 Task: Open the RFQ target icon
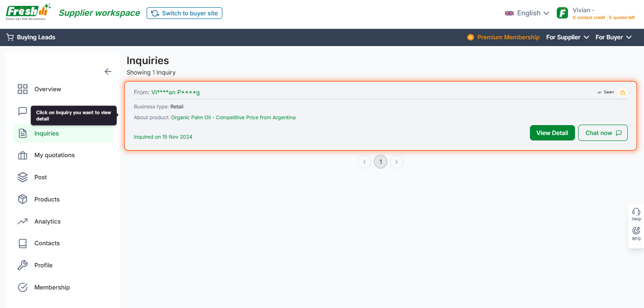pyautogui.click(x=636, y=231)
